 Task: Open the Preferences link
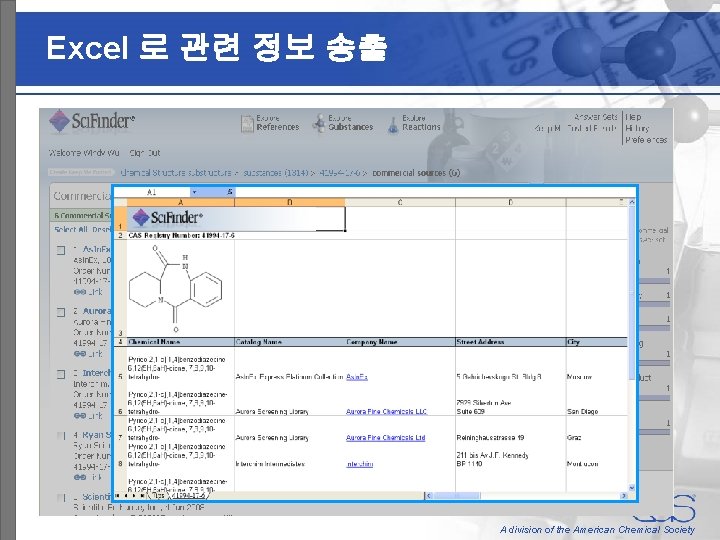point(646,140)
